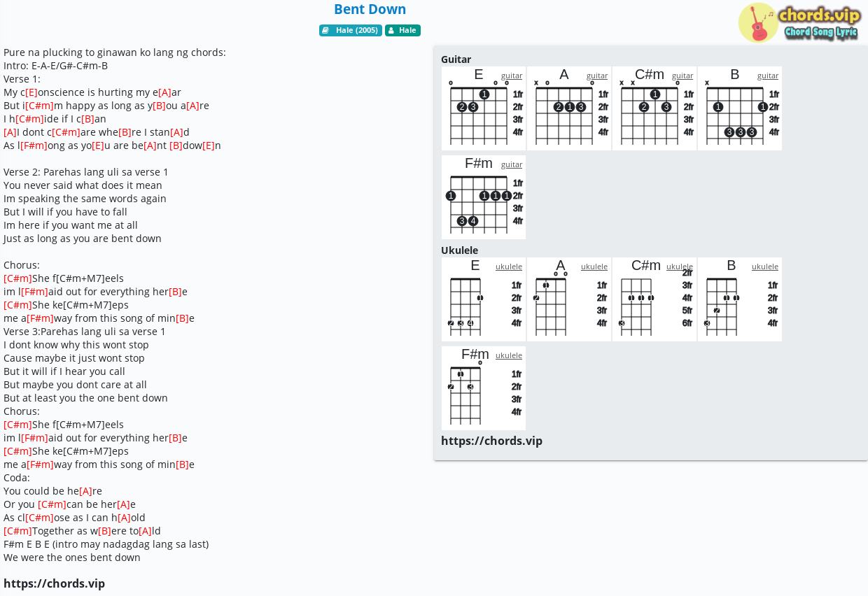Viewport: 868px width, 596px height.
Task: Open the chords.vip logo at top right
Action: [x=800, y=23]
